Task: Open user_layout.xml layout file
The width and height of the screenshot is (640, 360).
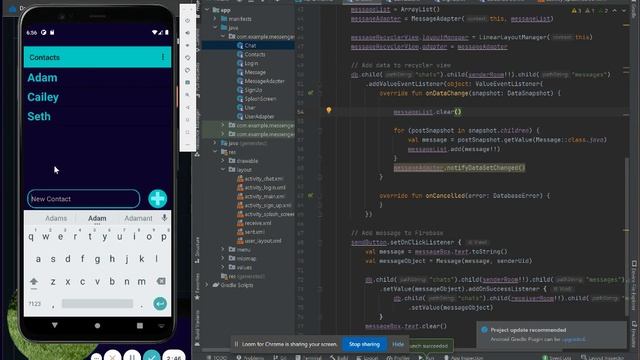Action: [259, 241]
